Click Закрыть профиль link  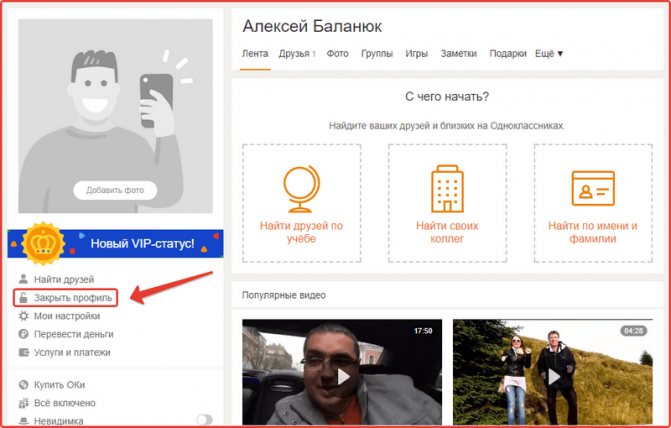(73, 298)
